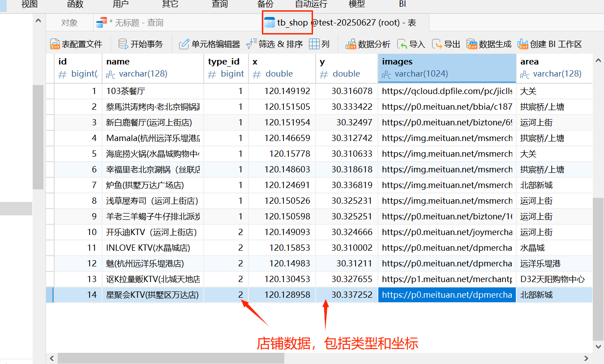The width and height of the screenshot is (604, 364).
Task: Select the Mamala name cell
Action: pyautogui.click(x=153, y=138)
